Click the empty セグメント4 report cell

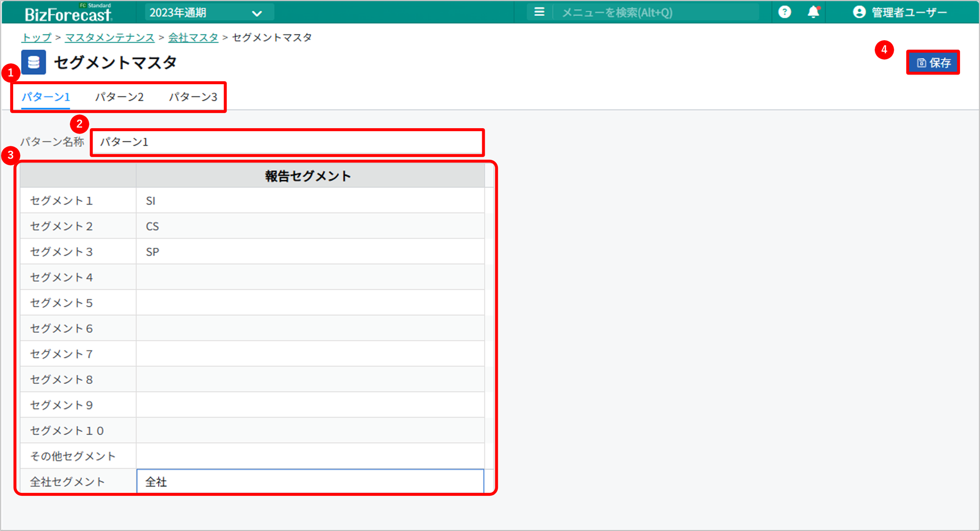coord(310,277)
